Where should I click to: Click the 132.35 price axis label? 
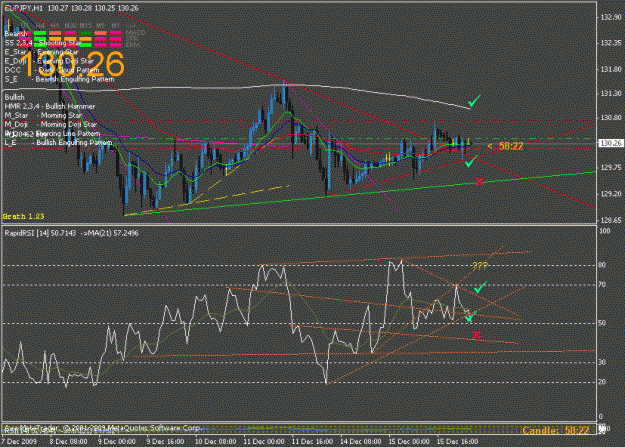pyautogui.click(x=610, y=43)
